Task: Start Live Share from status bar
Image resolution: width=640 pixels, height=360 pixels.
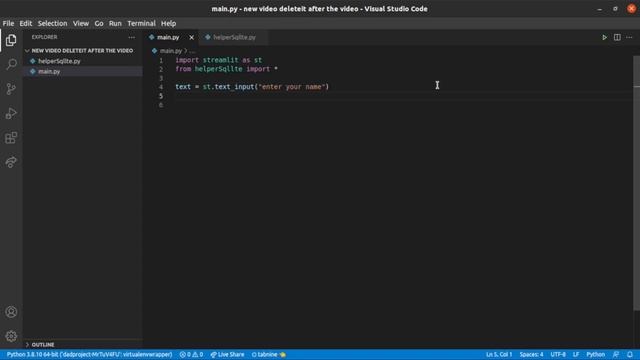Action: click(x=227, y=354)
